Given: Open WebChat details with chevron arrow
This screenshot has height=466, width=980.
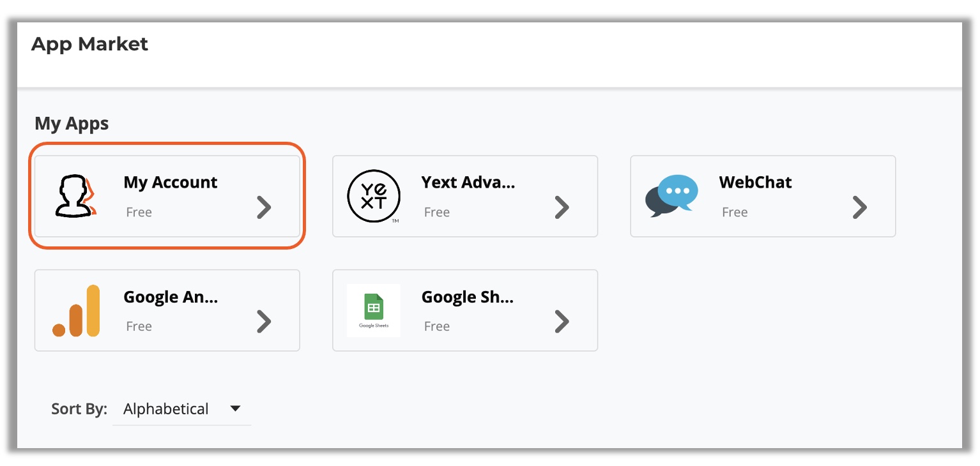Looking at the screenshot, I should (860, 207).
